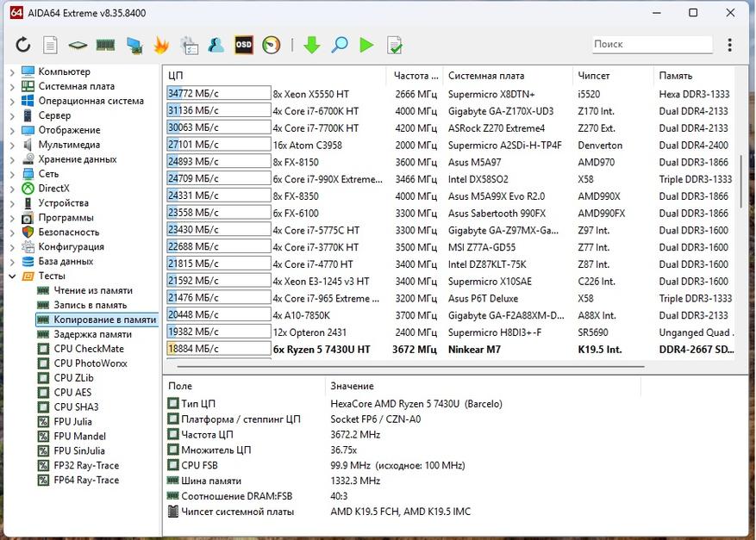The image size is (756, 540).
Task: Expand the Отображение tree node
Action: pos(13,130)
